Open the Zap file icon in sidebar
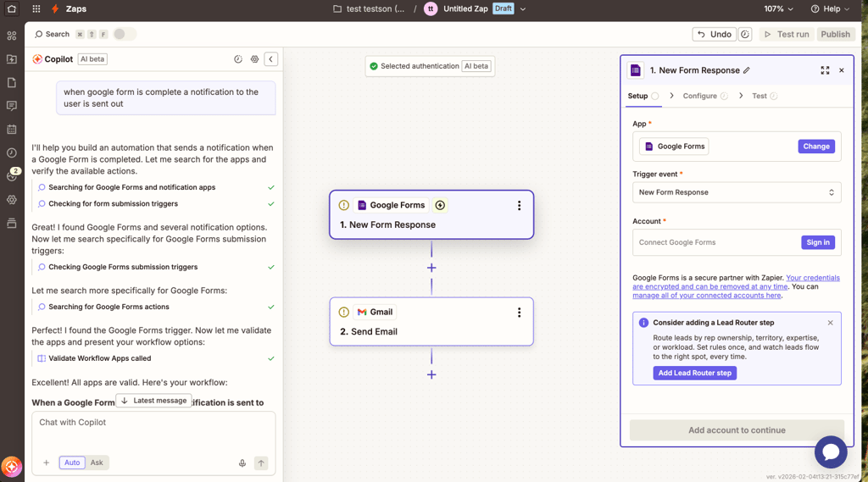The image size is (868, 482). (x=12, y=59)
